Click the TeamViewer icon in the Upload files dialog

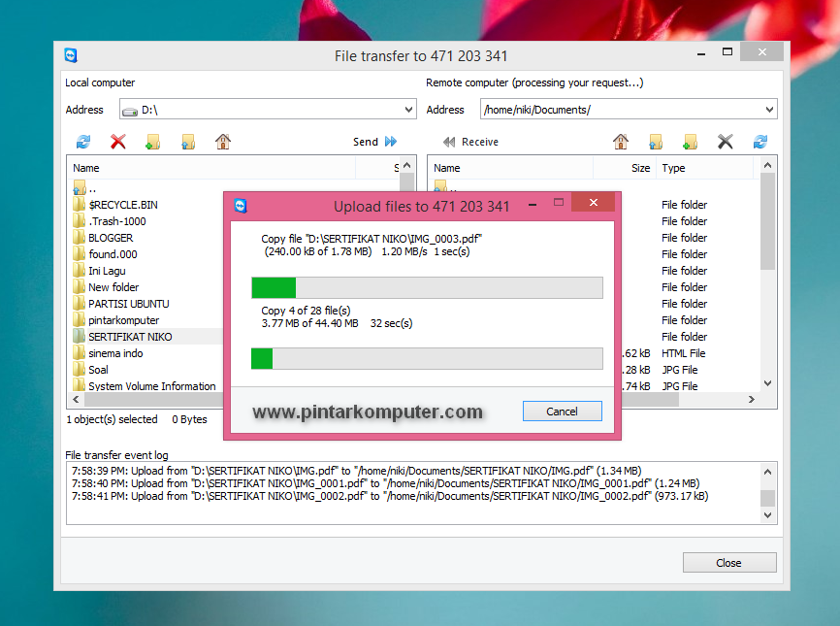tap(241, 206)
